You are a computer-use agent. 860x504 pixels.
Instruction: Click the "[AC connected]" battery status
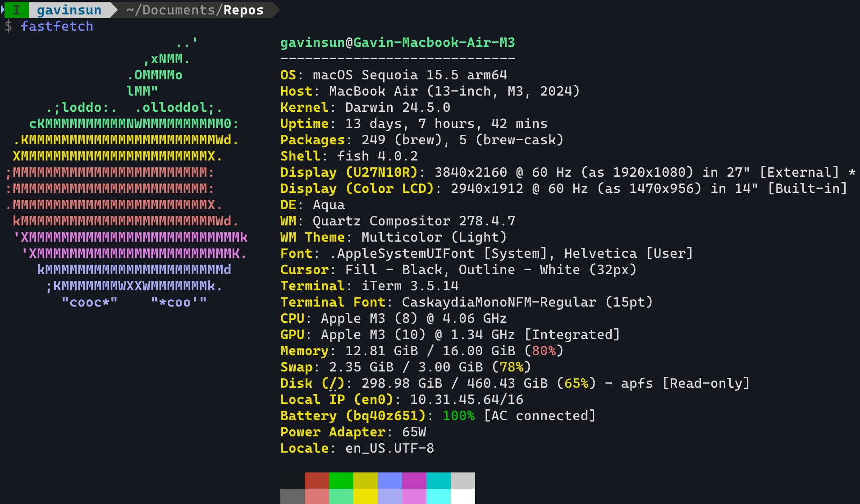[x=540, y=416]
